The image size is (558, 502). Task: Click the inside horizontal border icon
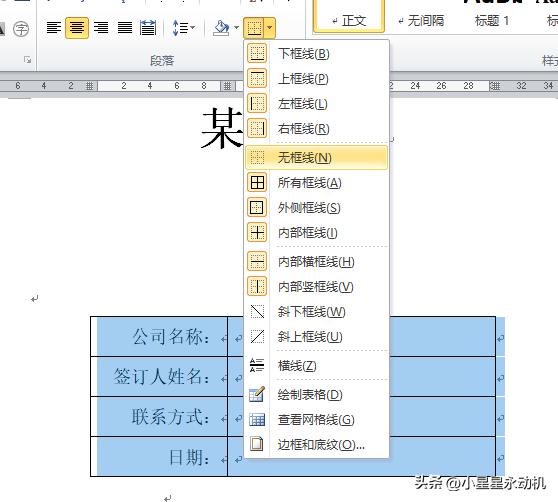click(x=257, y=261)
